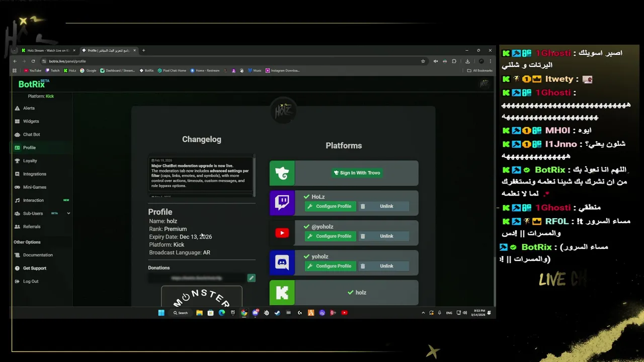Image resolution: width=644 pixels, height=362 pixels.
Task: Sign In With Trovo
Action: tap(357, 173)
